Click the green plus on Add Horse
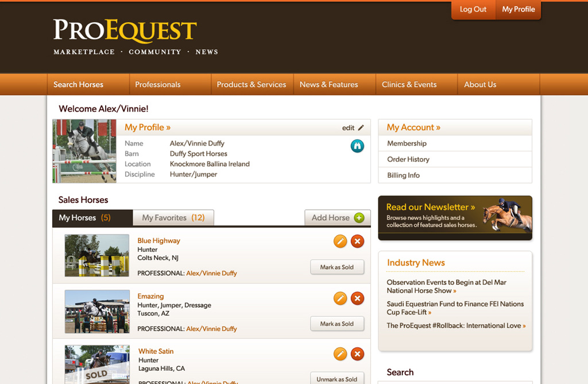The height and width of the screenshot is (384, 588). click(359, 218)
